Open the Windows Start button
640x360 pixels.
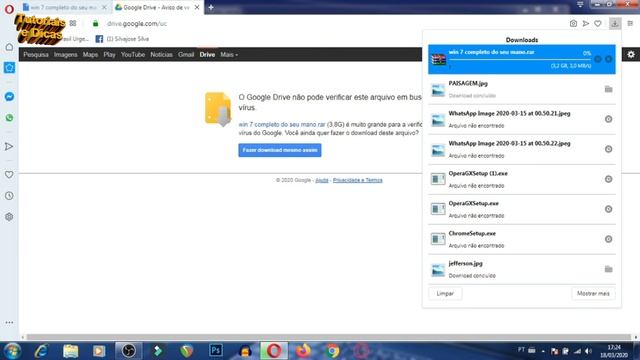[12, 351]
